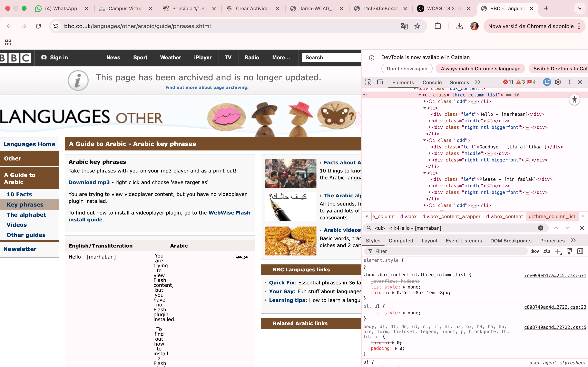Expand list-style property triangle in Styles
The height and width of the screenshot is (367, 588).
(404, 287)
